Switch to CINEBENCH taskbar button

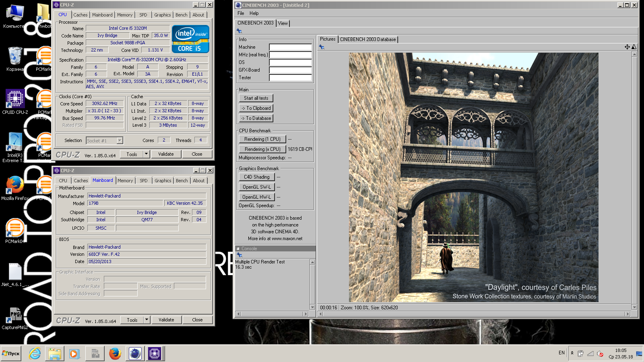point(135,354)
